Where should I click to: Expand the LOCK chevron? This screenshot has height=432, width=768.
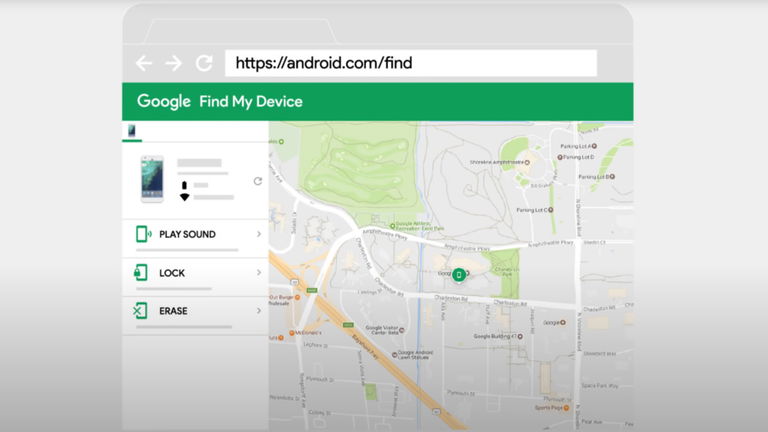[259, 272]
